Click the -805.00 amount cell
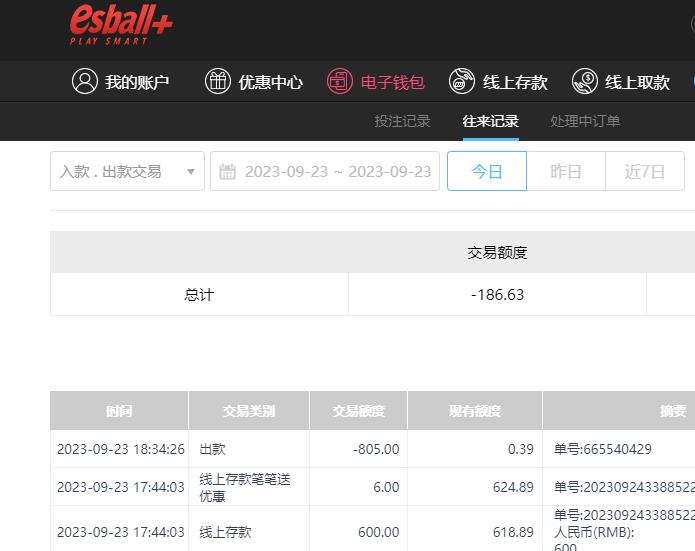The width and height of the screenshot is (695, 551). (359, 449)
